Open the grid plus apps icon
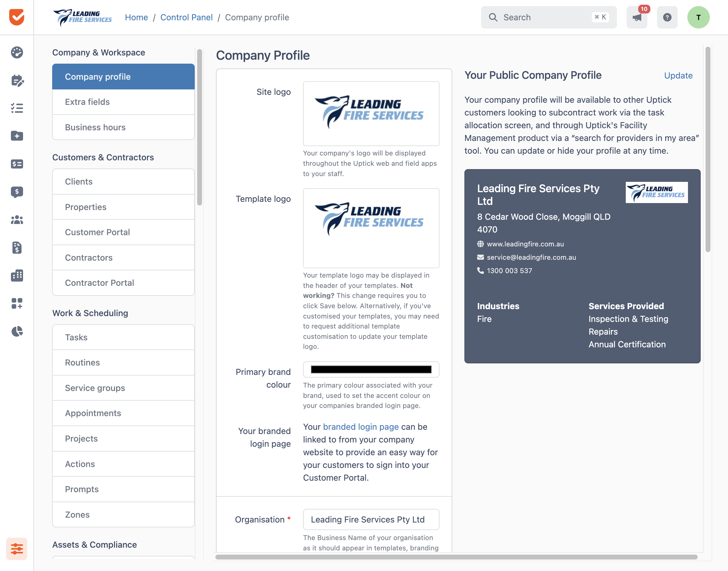This screenshot has width=728, height=571. click(x=17, y=304)
